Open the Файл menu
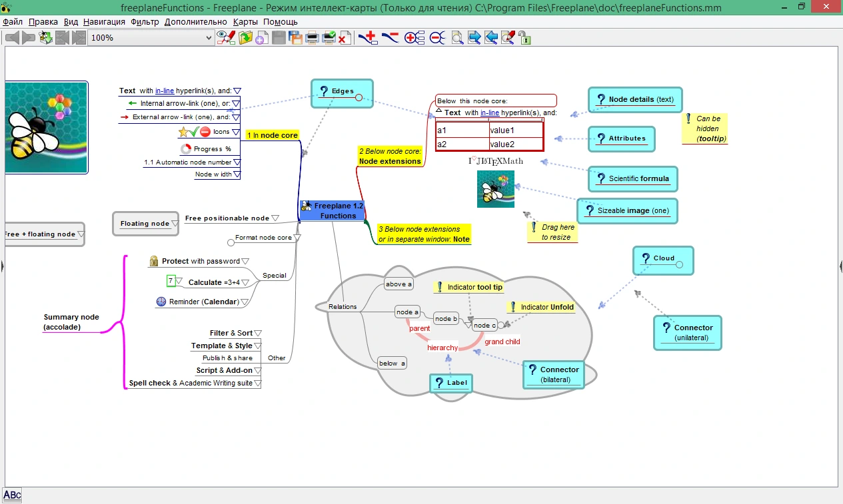Screen dimensions: 843x504 pyautogui.click(x=13, y=21)
